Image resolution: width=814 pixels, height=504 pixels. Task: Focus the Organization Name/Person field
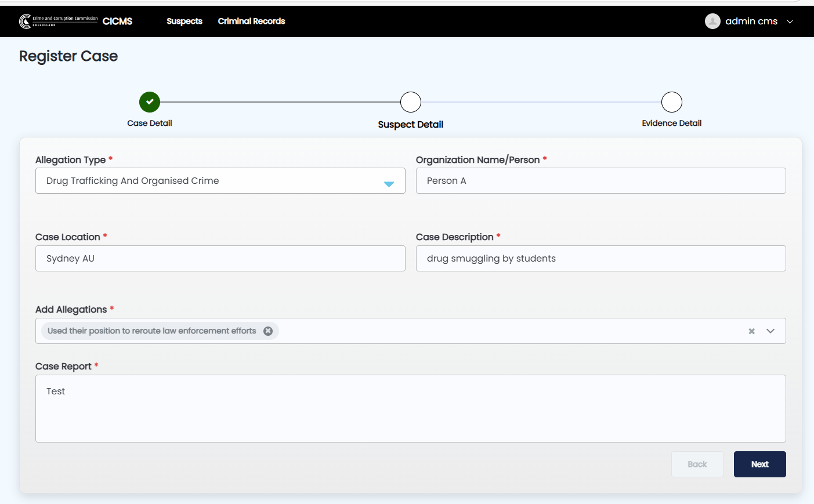point(600,181)
